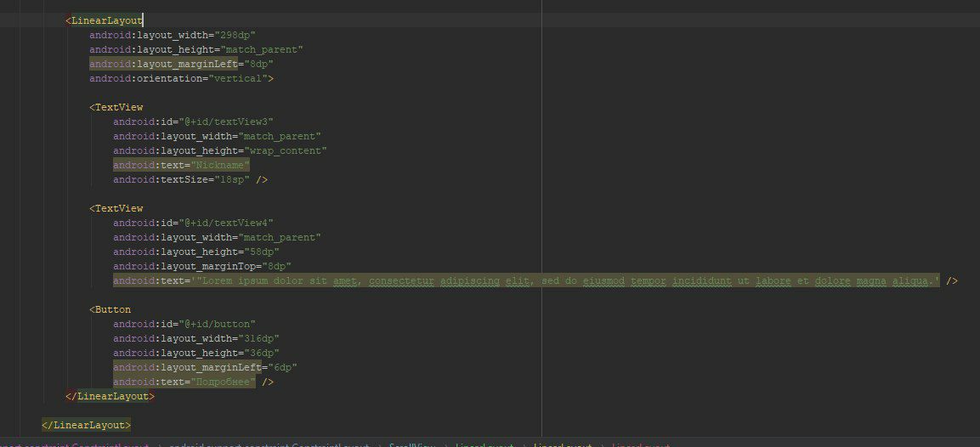Click the highlighted layout_marginLeft "8dp" attribute
The height and width of the screenshot is (447, 980).
click(x=181, y=64)
